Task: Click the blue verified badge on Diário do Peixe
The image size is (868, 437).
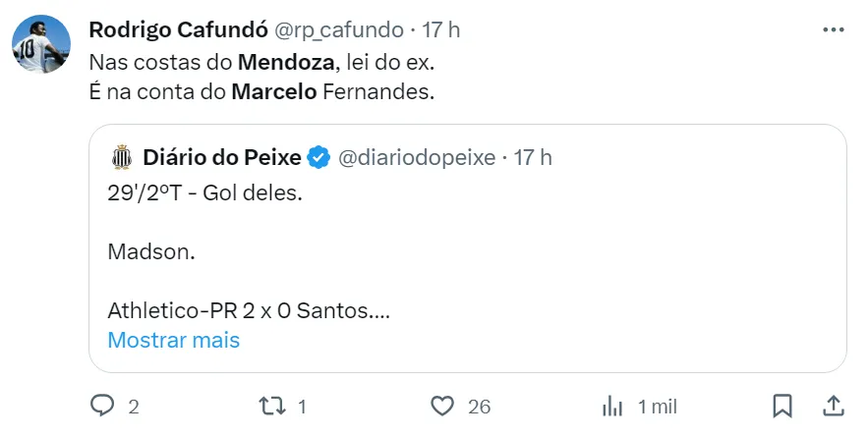Action: [x=319, y=156]
